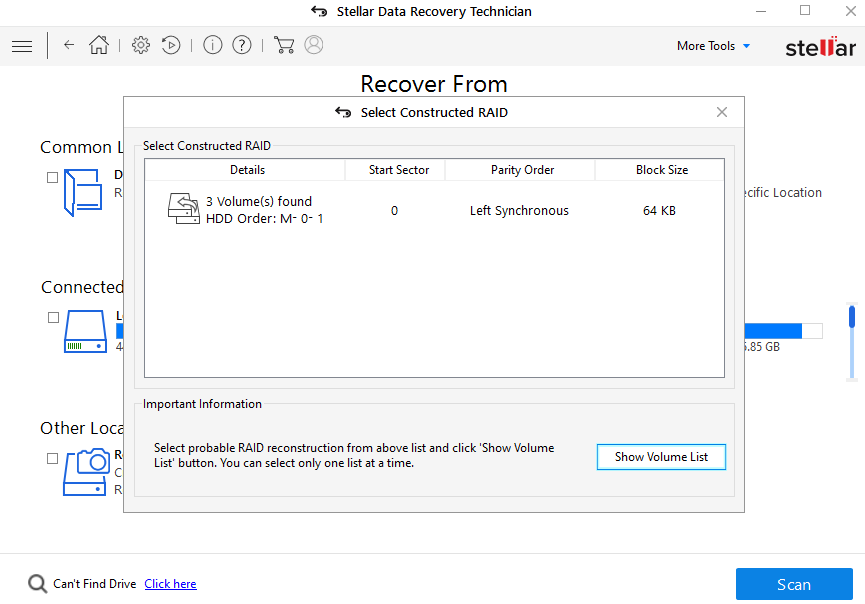Viewport: 865px width, 604px height.
Task: Open the 'Click here' link
Action: tap(170, 584)
